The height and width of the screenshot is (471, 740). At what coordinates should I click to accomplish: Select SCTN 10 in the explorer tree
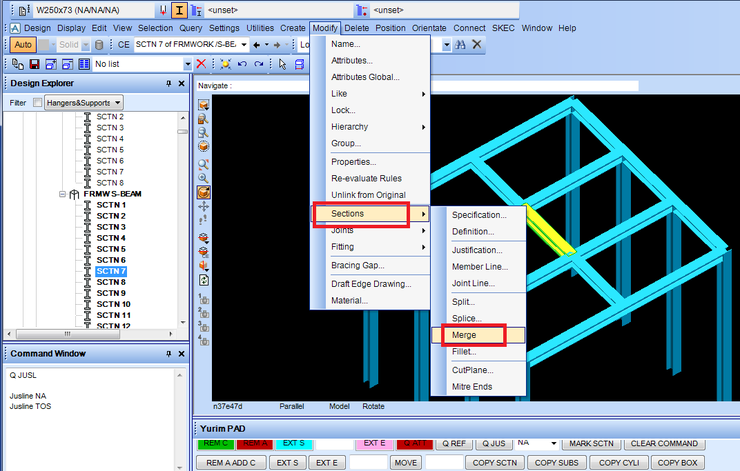coord(113,304)
